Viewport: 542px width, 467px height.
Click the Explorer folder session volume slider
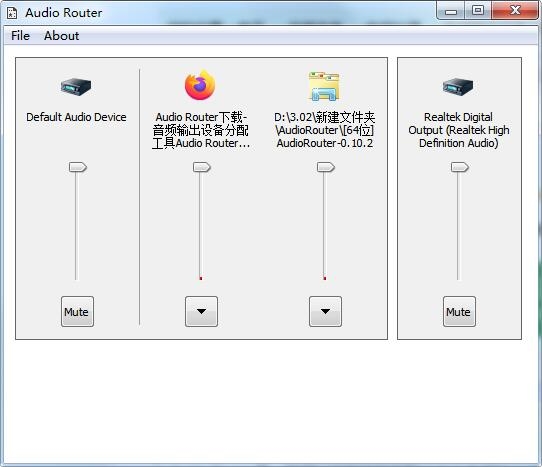click(325, 221)
